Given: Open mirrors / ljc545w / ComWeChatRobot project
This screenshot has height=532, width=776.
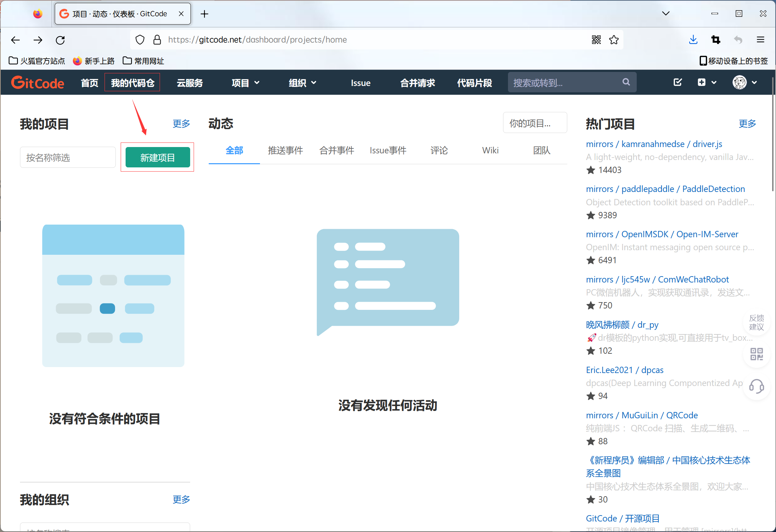Looking at the screenshot, I should pyautogui.click(x=657, y=279).
